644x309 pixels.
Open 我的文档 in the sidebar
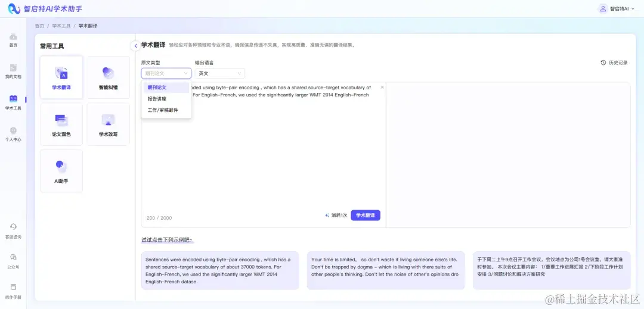pos(13,71)
